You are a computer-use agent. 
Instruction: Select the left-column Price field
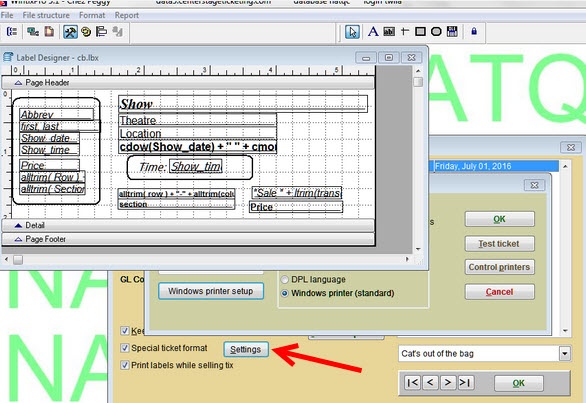(x=49, y=165)
